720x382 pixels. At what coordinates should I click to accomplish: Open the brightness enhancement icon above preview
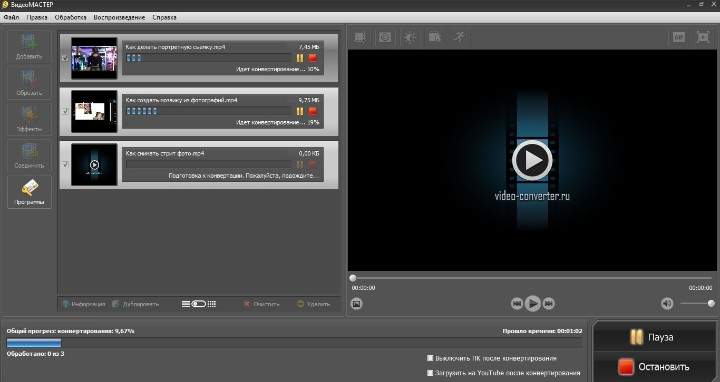coord(410,37)
